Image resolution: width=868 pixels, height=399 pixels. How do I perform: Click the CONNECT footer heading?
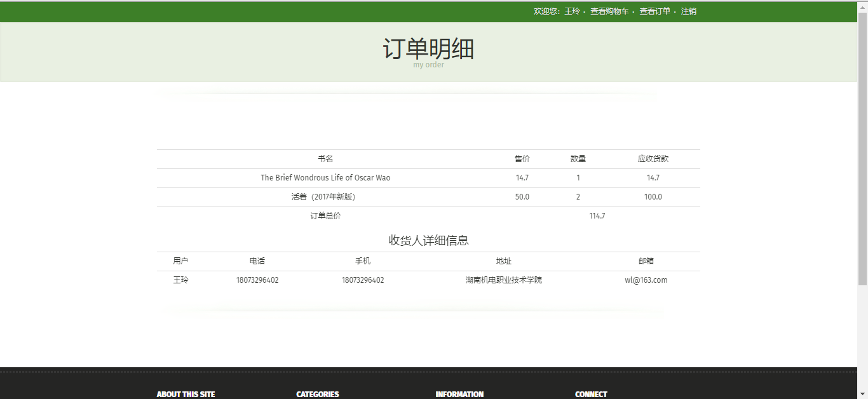click(591, 395)
